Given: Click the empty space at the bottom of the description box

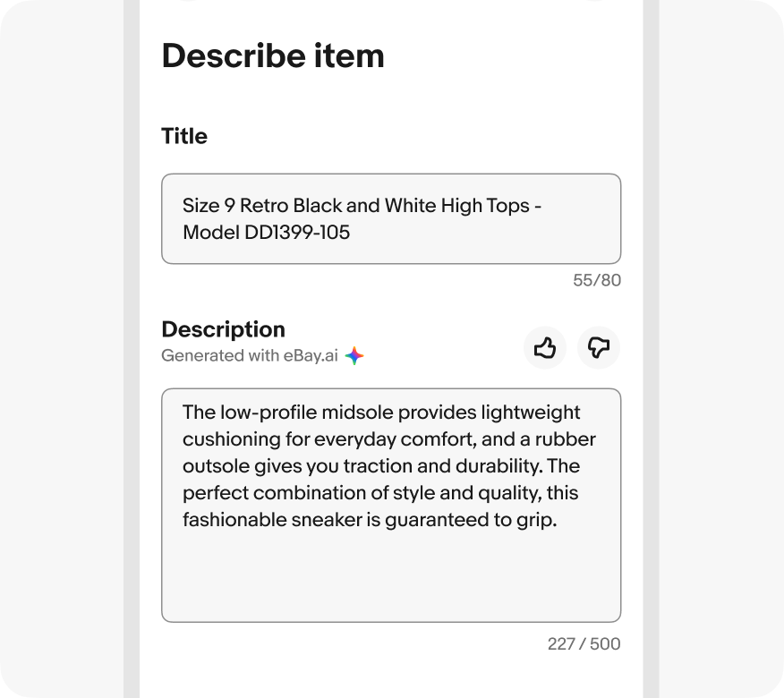Looking at the screenshot, I should click(x=391, y=577).
